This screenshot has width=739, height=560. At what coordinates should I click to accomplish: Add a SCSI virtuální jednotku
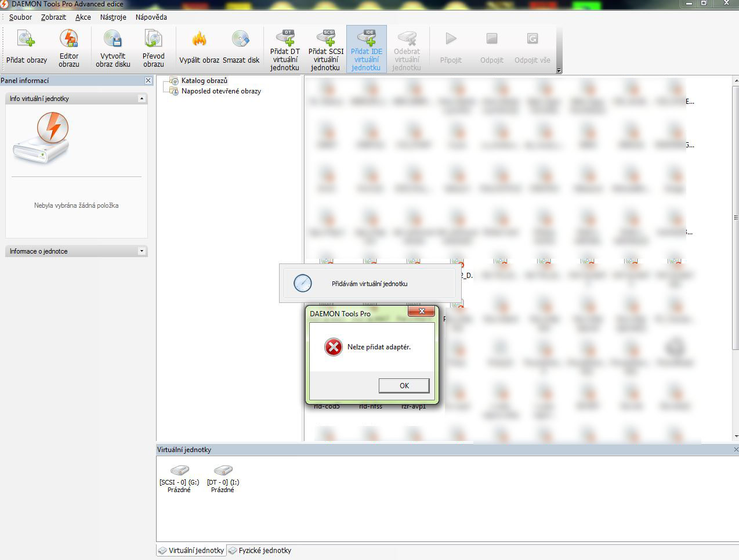click(x=326, y=38)
